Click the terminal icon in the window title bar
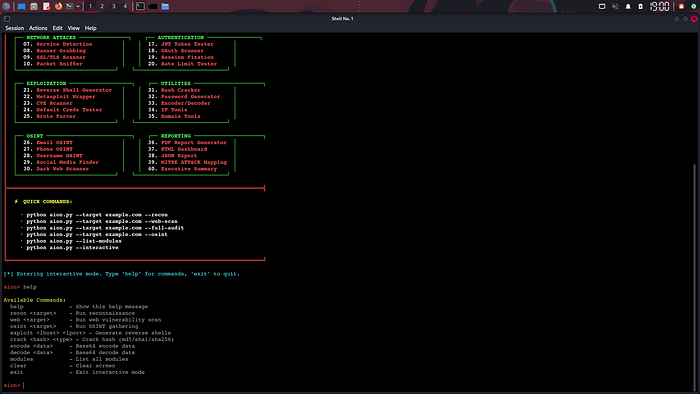This screenshot has height=394, width=700. point(7,19)
